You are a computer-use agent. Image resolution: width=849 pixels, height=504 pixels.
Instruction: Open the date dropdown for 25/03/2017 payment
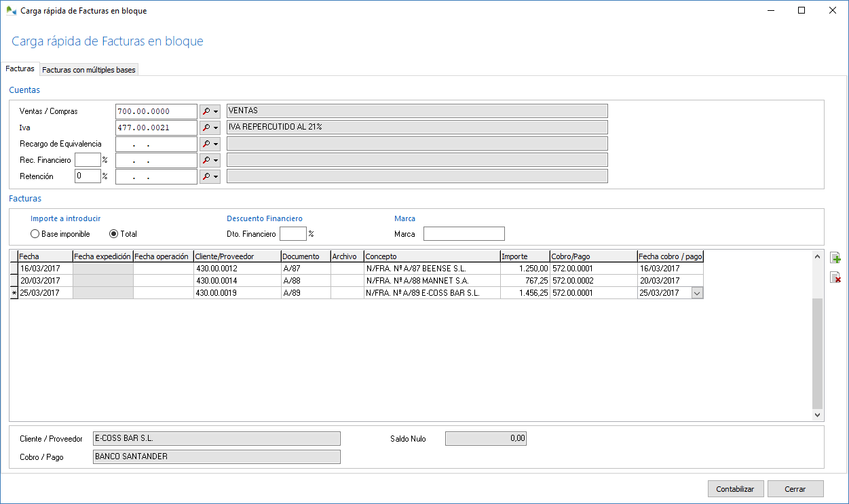(x=697, y=293)
